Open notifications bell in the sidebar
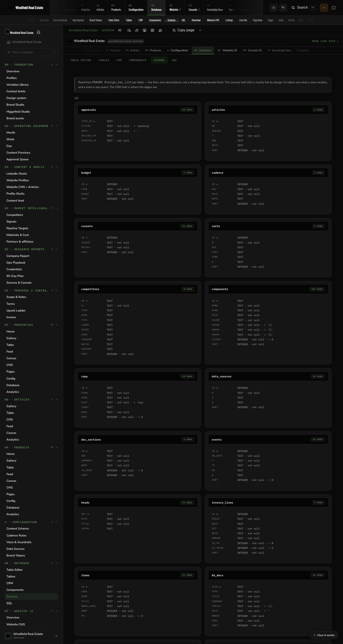 [38, 32]
